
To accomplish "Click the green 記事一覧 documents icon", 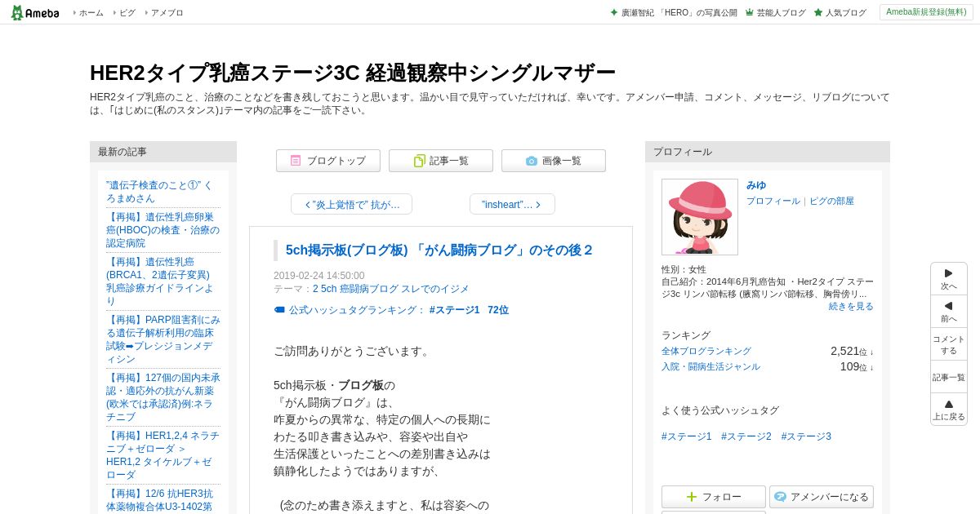I will click(x=419, y=161).
